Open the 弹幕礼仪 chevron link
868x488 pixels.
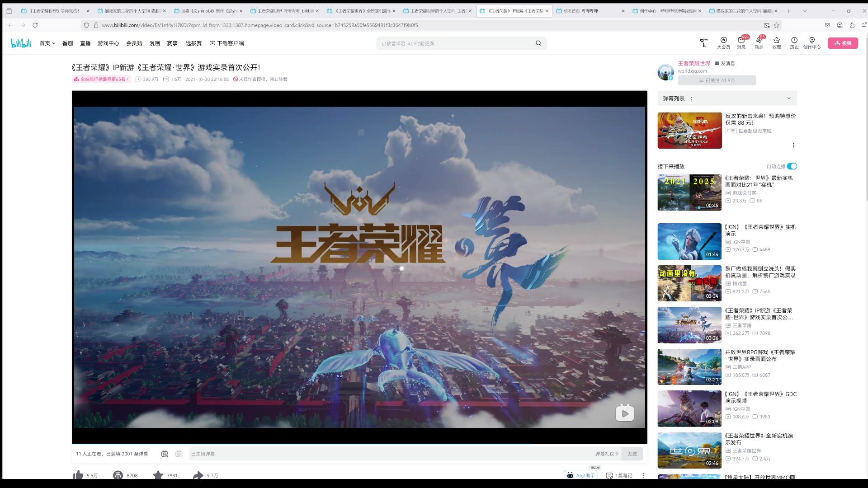607,454
